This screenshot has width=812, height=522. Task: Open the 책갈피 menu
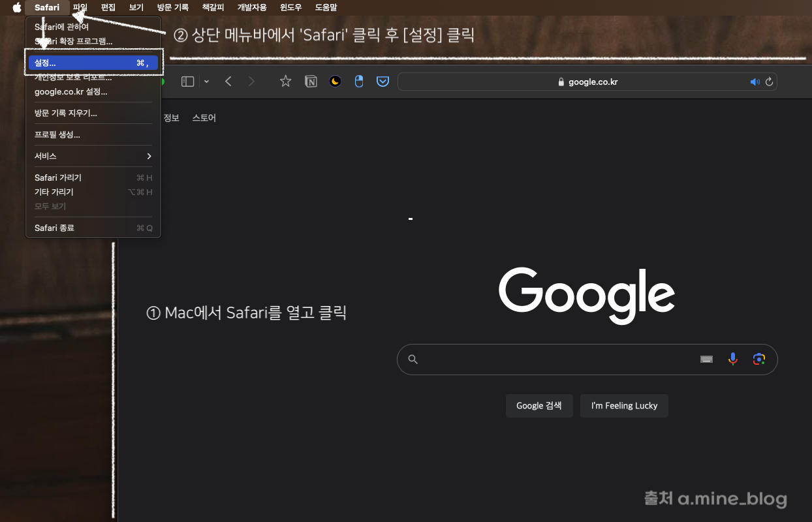tap(213, 8)
